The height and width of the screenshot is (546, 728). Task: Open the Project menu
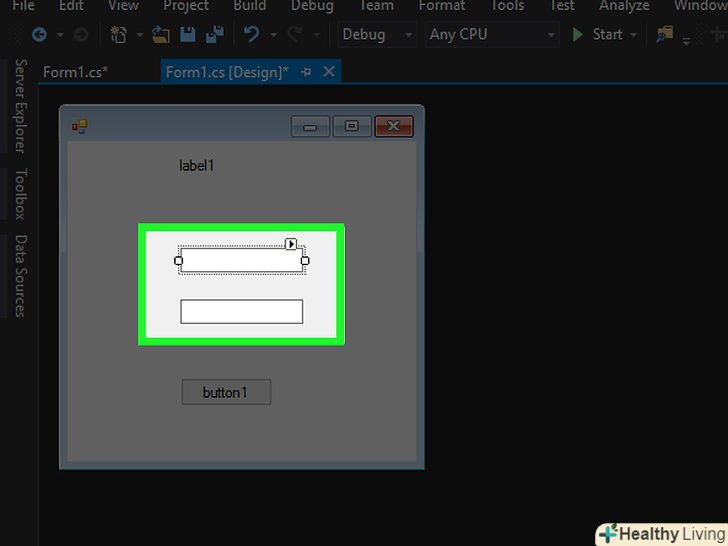tap(186, 5)
